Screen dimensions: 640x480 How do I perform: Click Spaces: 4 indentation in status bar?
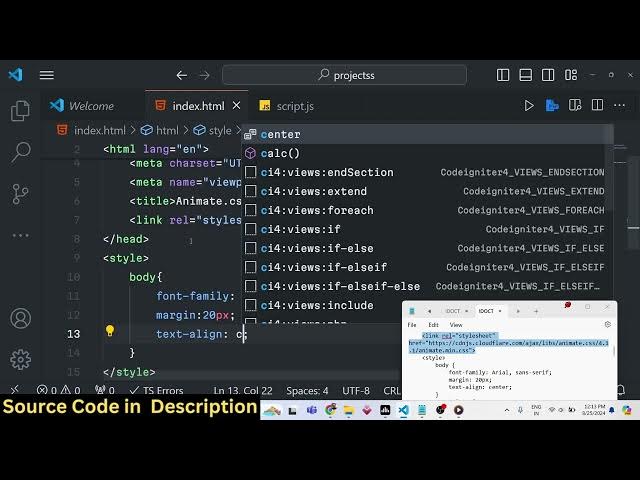[307, 391]
